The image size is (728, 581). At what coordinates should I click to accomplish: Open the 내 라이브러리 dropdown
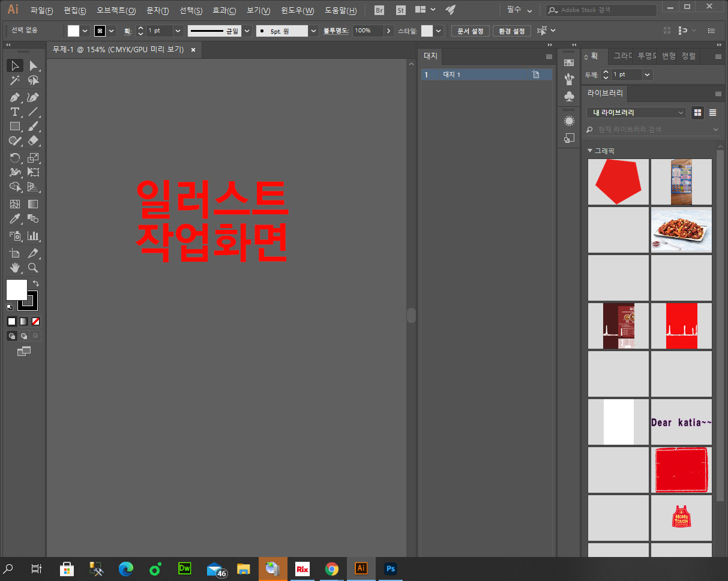pos(636,112)
